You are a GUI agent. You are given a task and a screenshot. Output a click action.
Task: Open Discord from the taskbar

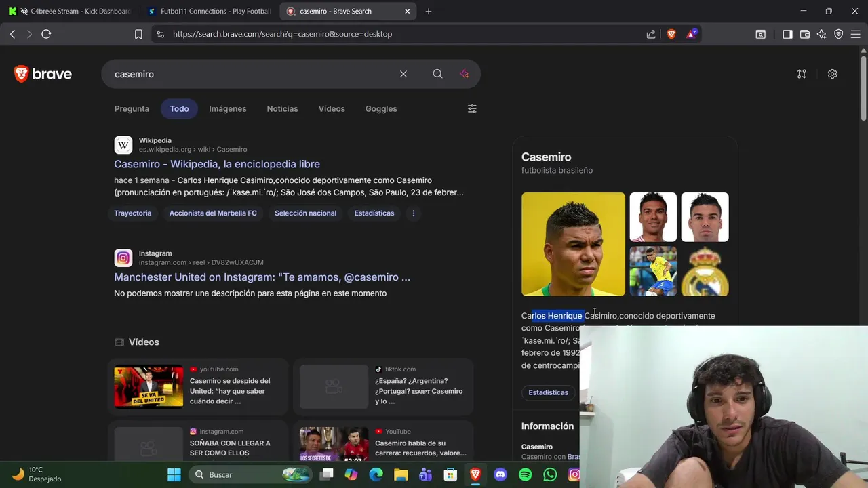[500, 474]
